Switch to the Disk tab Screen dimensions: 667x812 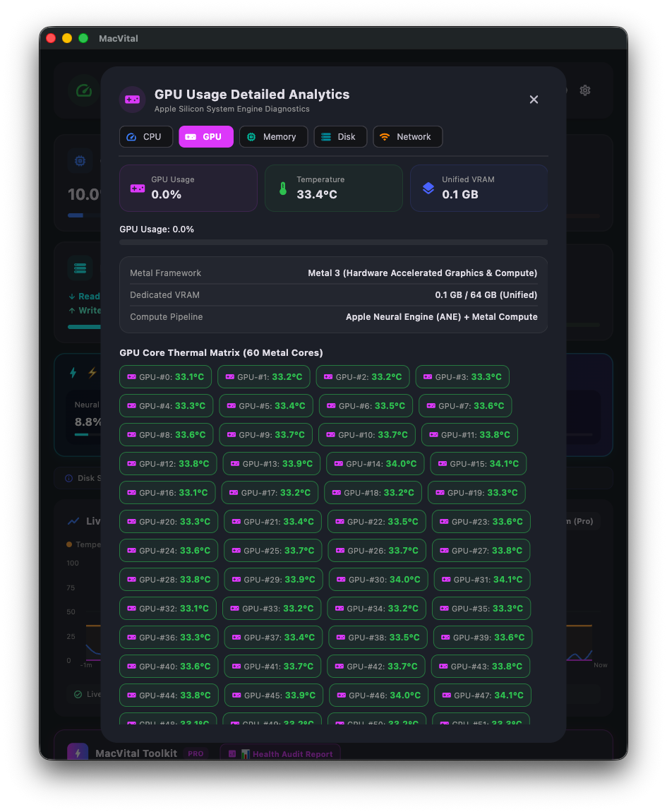340,137
